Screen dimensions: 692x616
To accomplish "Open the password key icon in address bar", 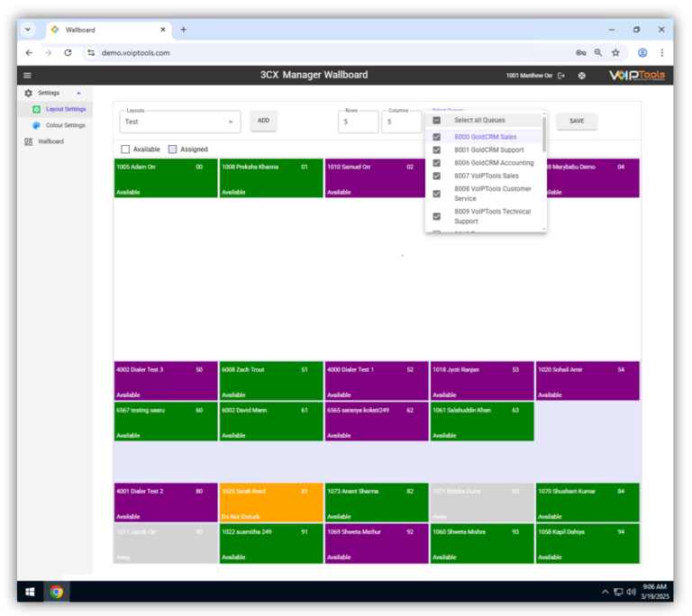I will click(x=581, y=52).
